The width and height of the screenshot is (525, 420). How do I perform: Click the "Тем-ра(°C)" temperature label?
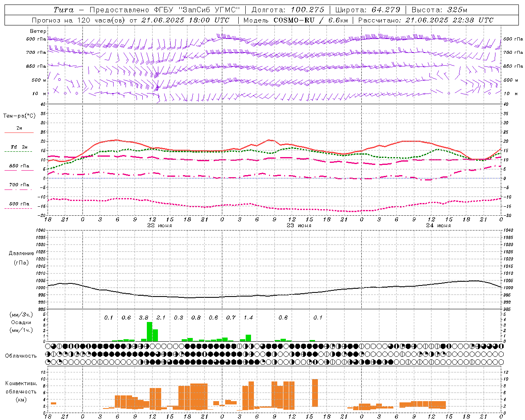point(19,116)
